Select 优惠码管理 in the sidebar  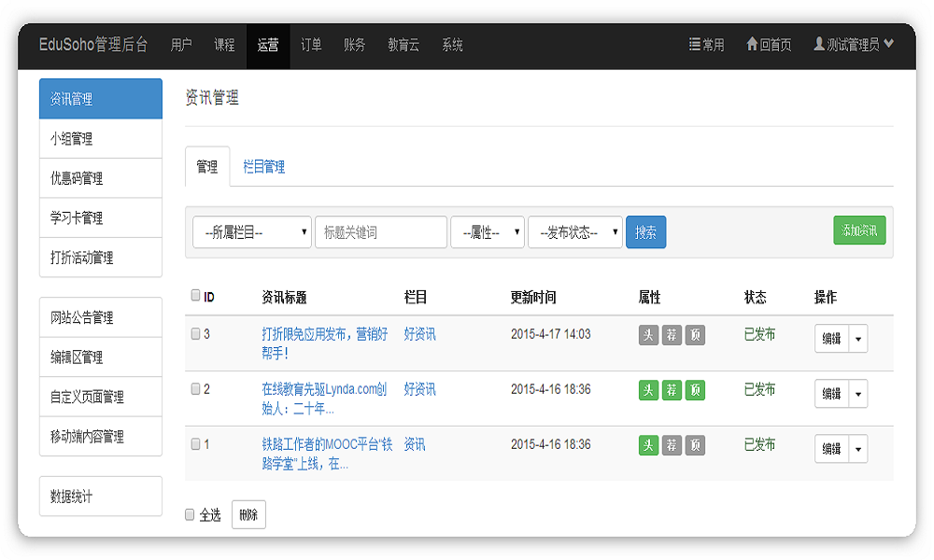100,178
